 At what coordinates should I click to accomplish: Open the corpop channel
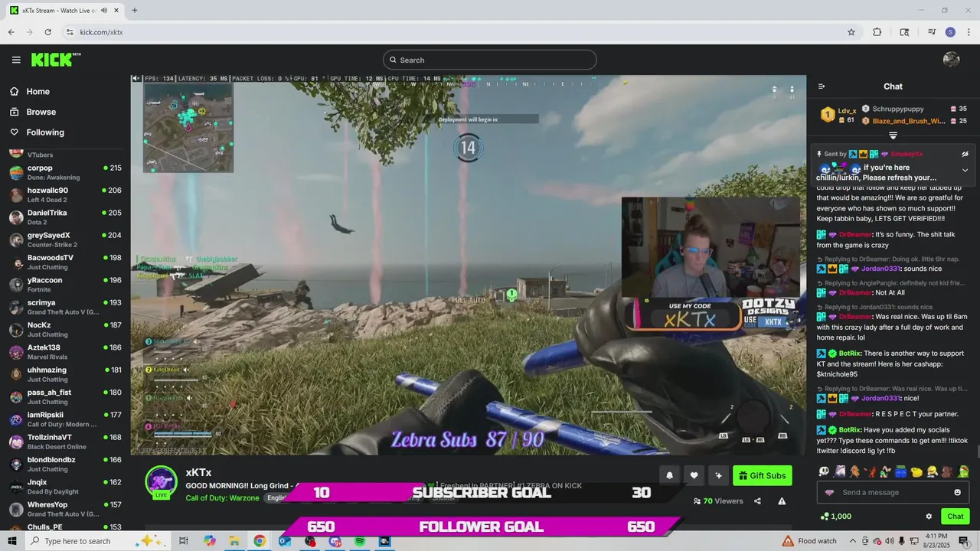pyautogui.click(x=65, y=172)
